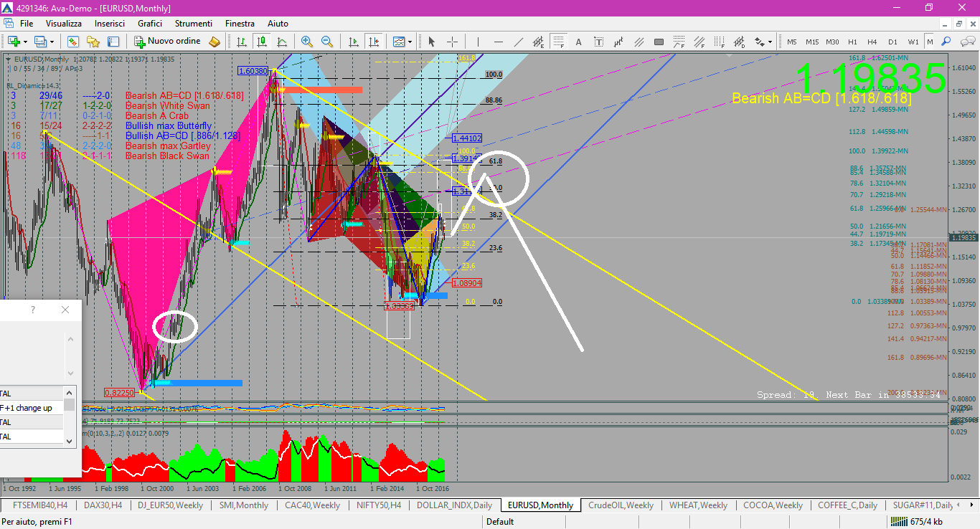Screen dimensions: 980x529
Task: Open the Grafici menu
Action: [x=150, y=24]
